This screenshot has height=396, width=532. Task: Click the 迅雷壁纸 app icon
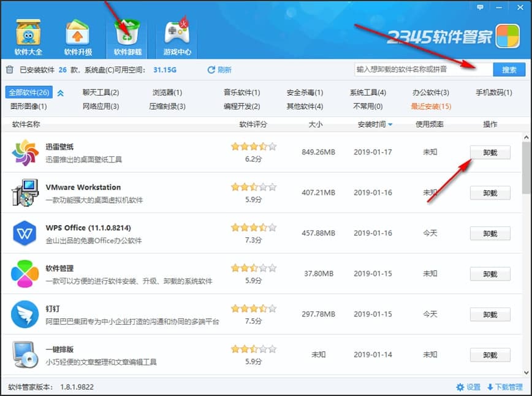pos(25,153)
